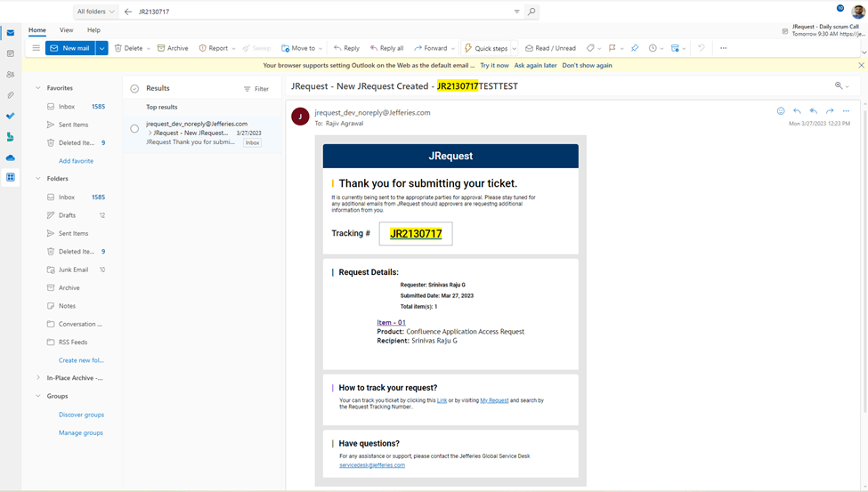The width and height of the screenshot is (868, 492).
Task: Pin the message with pin icon
Action: pyautogui.click(x=635, y=48)
